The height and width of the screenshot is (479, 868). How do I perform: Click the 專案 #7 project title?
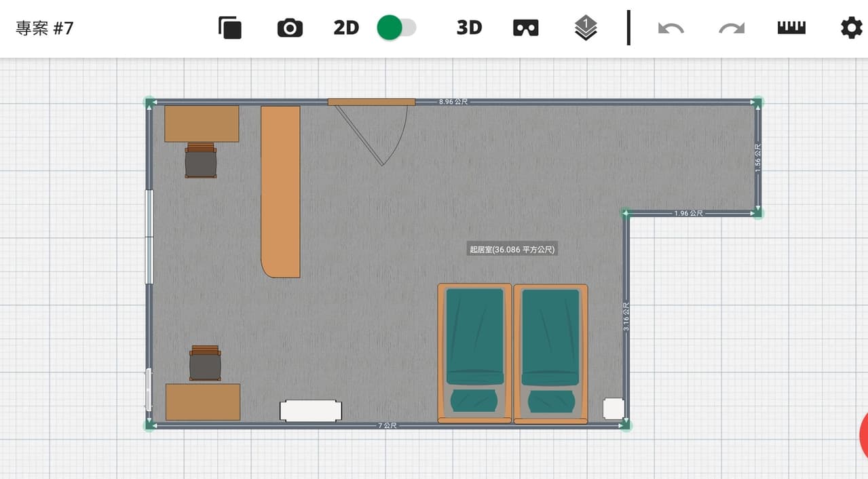tap(45, 28)
